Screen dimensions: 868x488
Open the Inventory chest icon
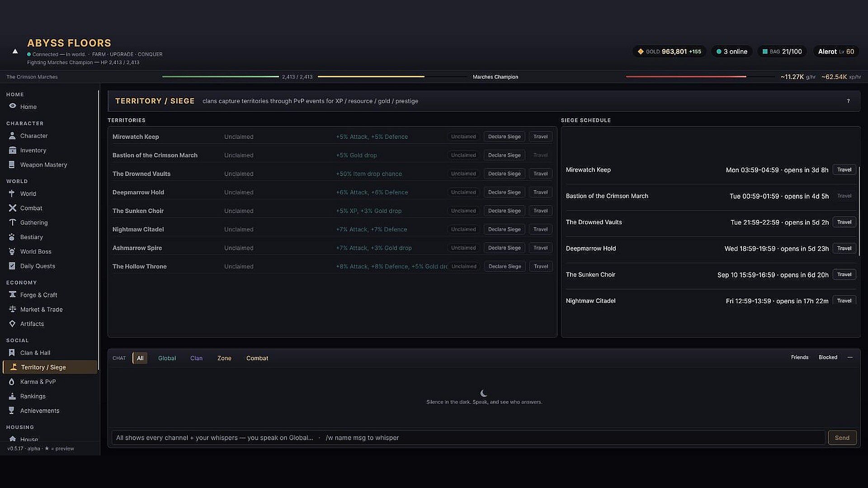[x=12, y=150]
